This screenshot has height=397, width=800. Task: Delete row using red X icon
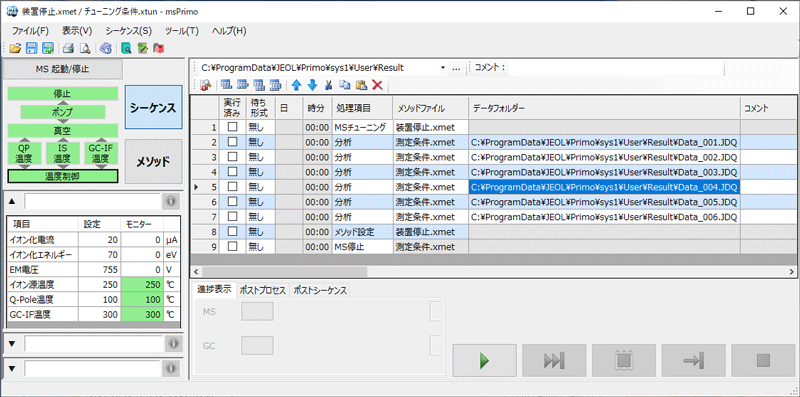[378, 85]
